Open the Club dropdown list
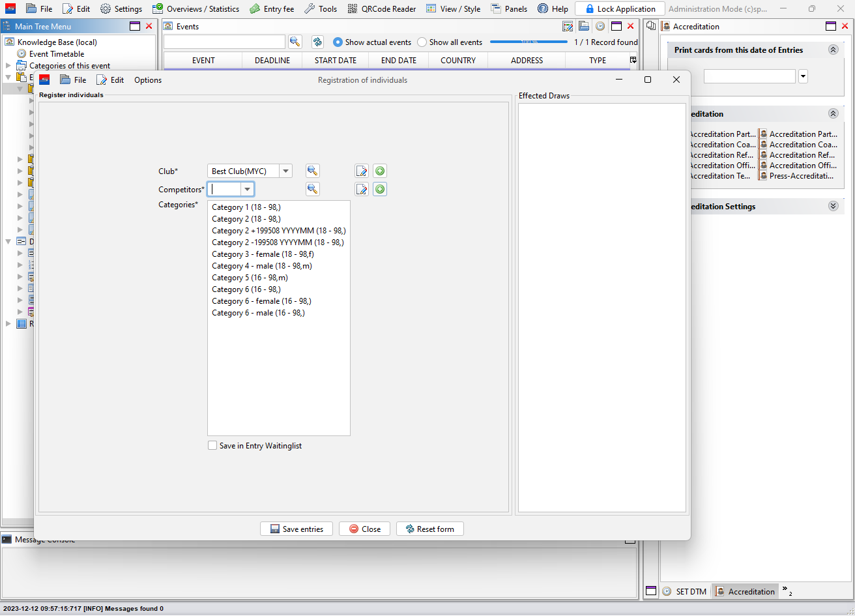The width and height of the screenshot is (855, 616). point(285,171)
